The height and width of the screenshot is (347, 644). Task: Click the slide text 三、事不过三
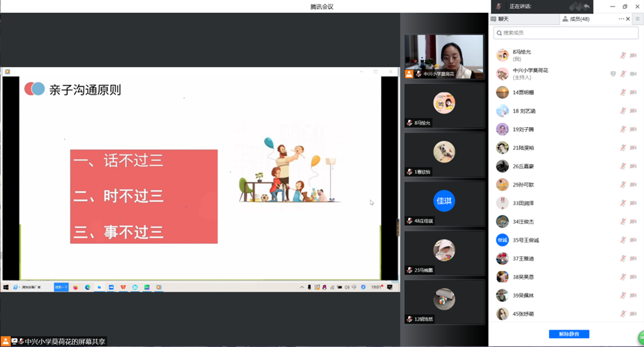(x=118, y=232)
